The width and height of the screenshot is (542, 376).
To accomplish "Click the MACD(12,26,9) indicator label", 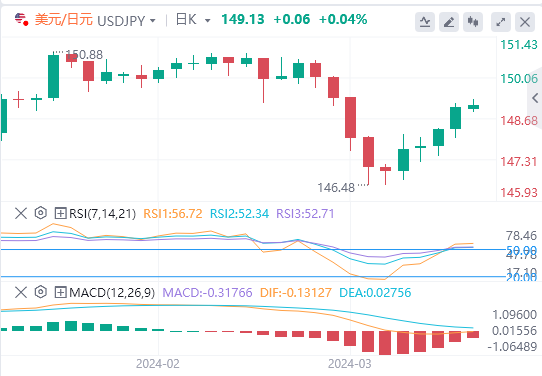I will tap(112, 293).
